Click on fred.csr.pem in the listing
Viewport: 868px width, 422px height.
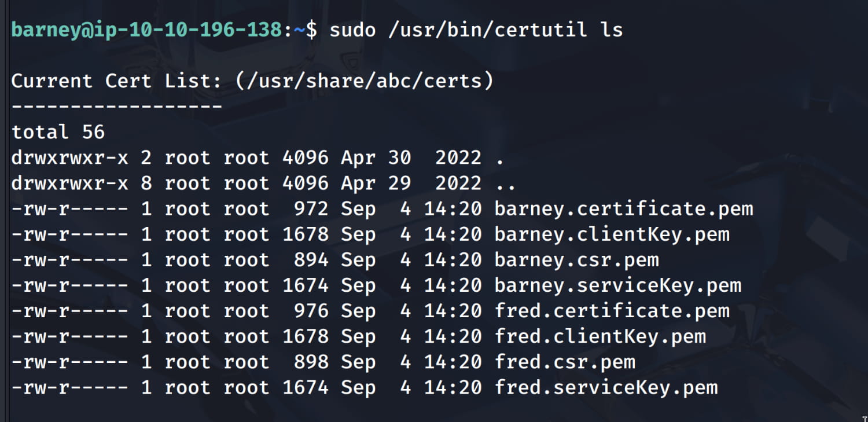565,362
